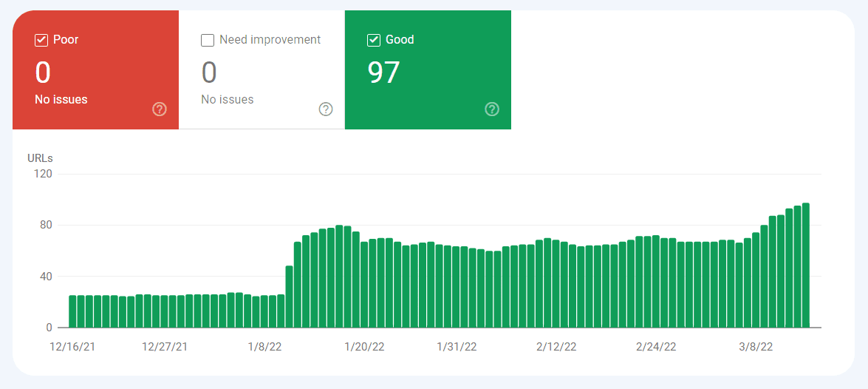Click the 2/12/22 date axis label

556,347
